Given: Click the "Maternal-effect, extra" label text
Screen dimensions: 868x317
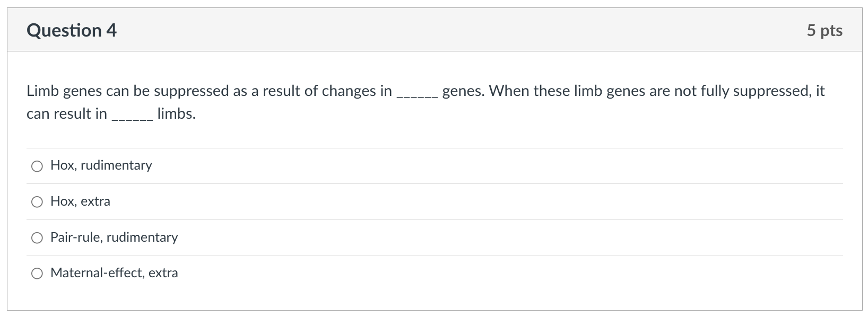Looking at the screenshot, I should point(114,273).
